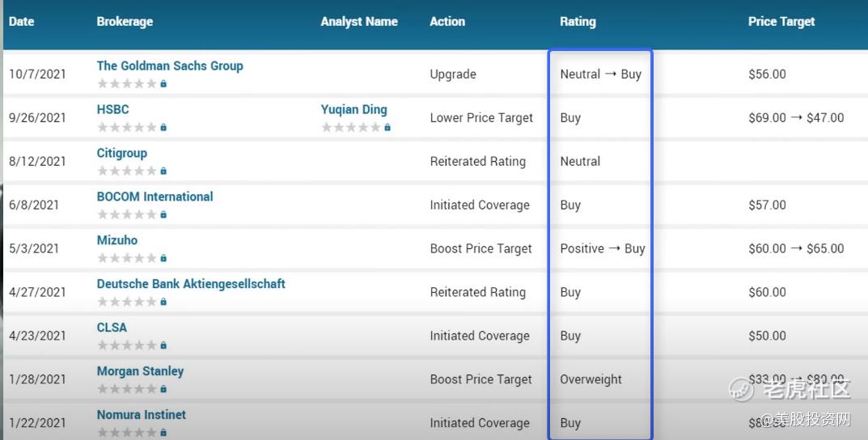
Task: Open analyst Yuqian Ding's profile link
Action: click(x=354, y=109)
